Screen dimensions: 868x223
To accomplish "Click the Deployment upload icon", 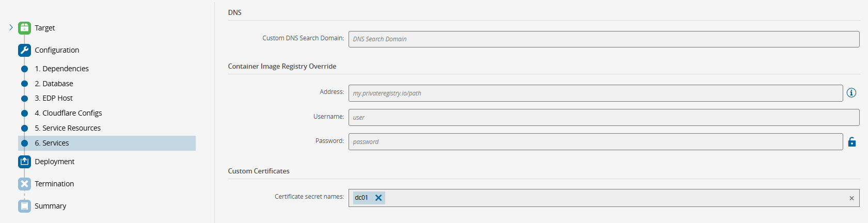I will 24,162.
